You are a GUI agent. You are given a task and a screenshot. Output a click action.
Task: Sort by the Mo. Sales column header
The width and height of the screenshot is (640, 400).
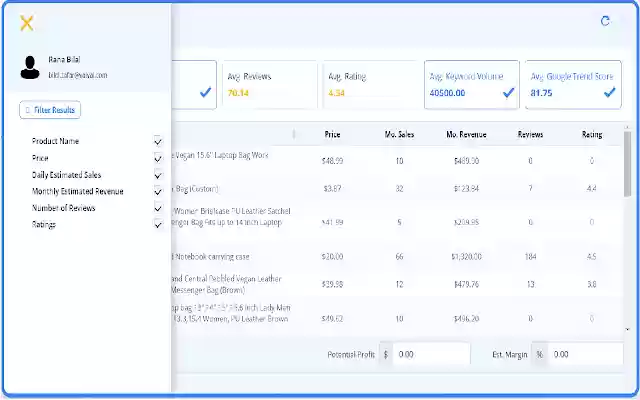[x=399, y=134]
